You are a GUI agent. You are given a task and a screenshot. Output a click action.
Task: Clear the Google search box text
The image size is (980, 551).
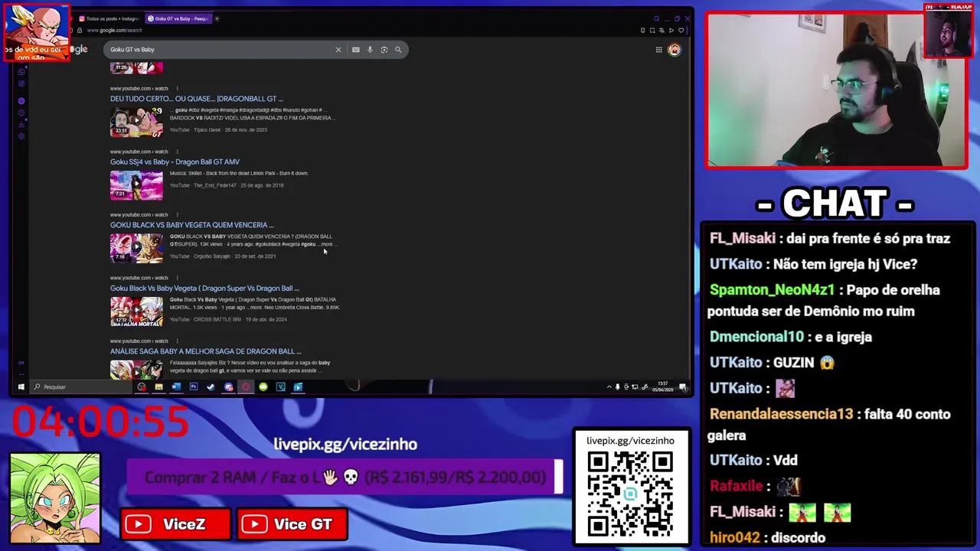[x=338, y=50]
